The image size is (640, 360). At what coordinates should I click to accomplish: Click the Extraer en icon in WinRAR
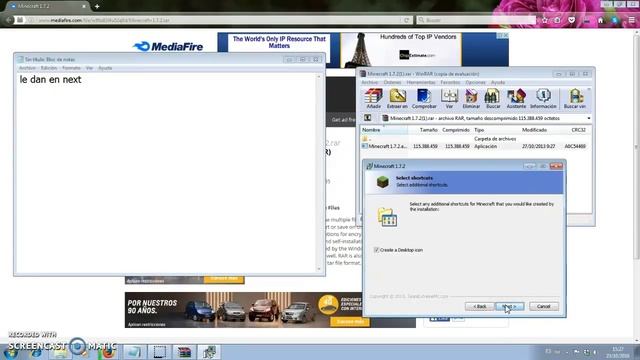pos(397,99)
